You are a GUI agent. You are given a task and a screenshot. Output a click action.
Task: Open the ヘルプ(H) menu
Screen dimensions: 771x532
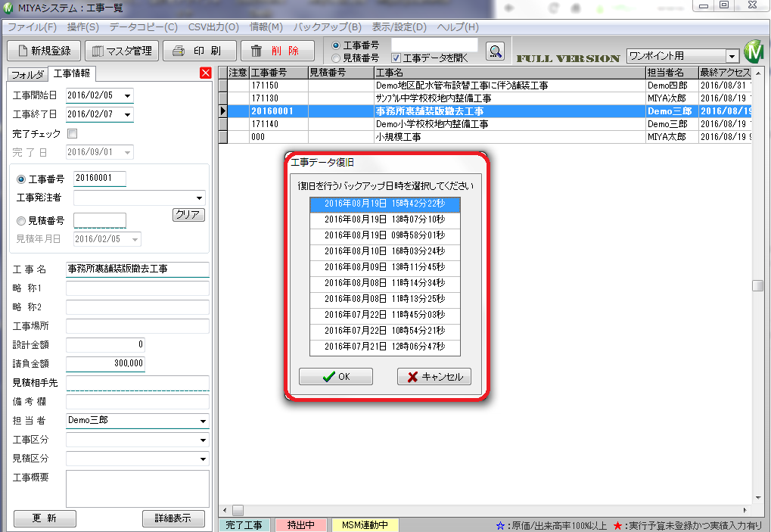click(457, 27)
